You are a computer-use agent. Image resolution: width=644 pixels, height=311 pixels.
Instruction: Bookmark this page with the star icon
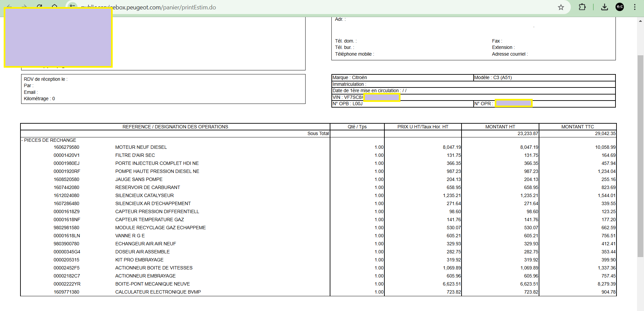pos(561,7)
